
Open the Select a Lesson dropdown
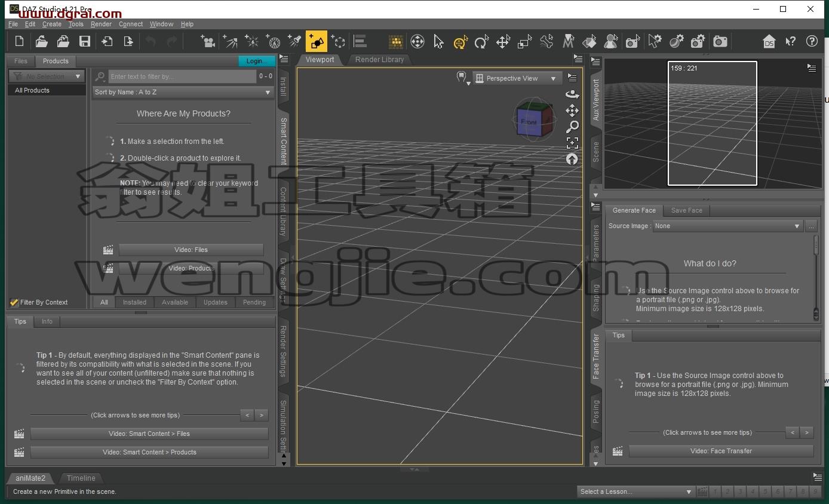tap(635, 491)
